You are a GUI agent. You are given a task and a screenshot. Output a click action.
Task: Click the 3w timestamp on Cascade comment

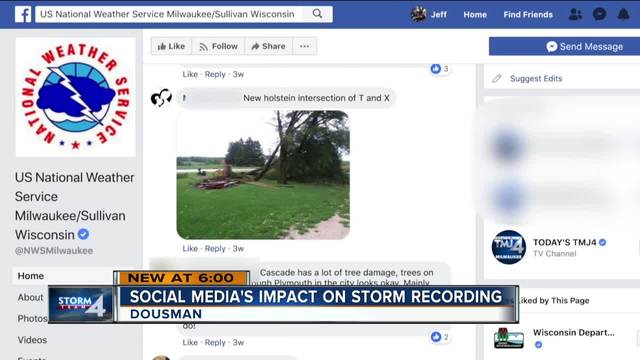(238, 342)
